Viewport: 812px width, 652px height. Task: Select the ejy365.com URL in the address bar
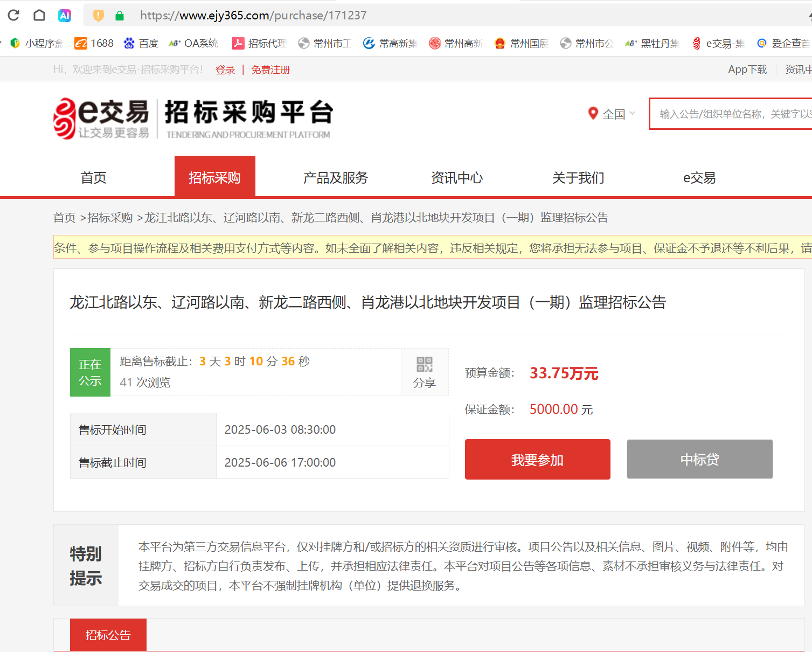253,15
